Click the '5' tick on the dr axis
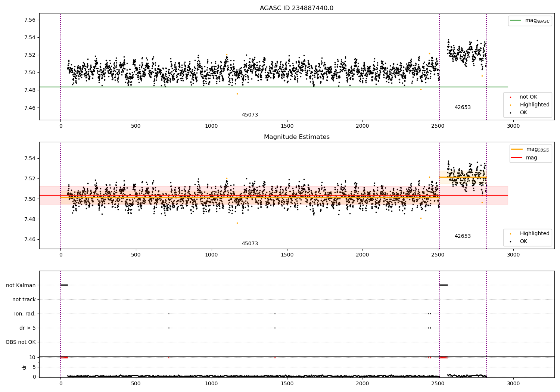Viewport: 560px width, 392px height. pos(34,367)
